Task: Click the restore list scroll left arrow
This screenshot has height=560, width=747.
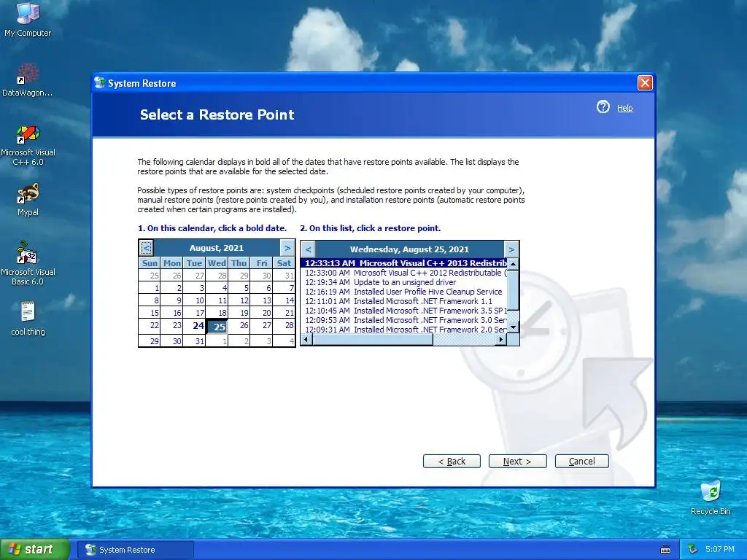Action: click(x=306, y=339)
